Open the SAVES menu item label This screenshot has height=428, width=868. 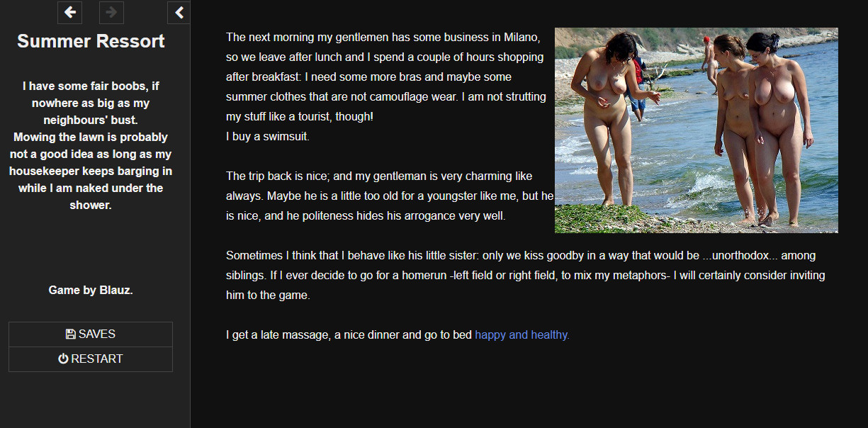97,334
